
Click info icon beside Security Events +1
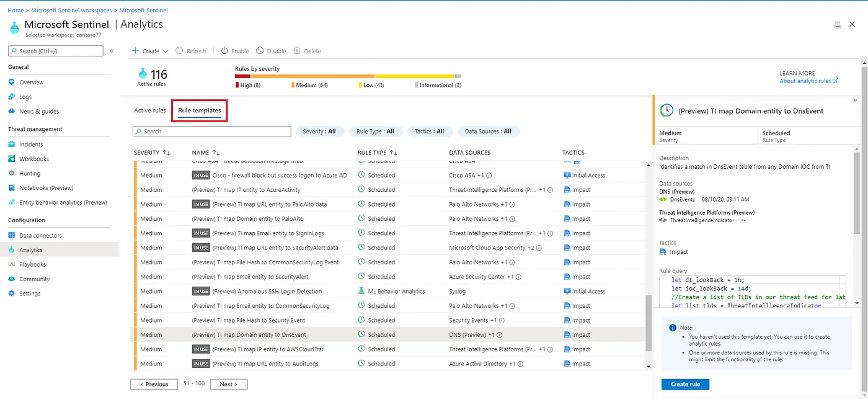click(502, 320)
